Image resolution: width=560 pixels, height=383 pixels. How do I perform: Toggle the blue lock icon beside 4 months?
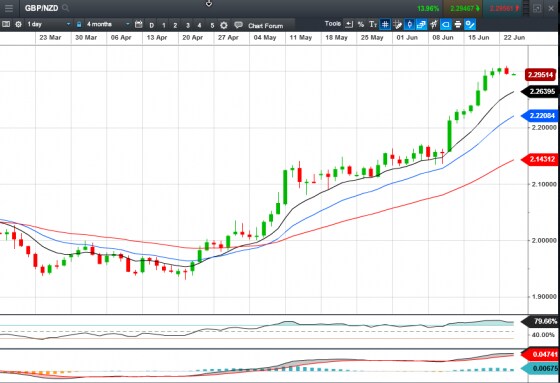79,24
